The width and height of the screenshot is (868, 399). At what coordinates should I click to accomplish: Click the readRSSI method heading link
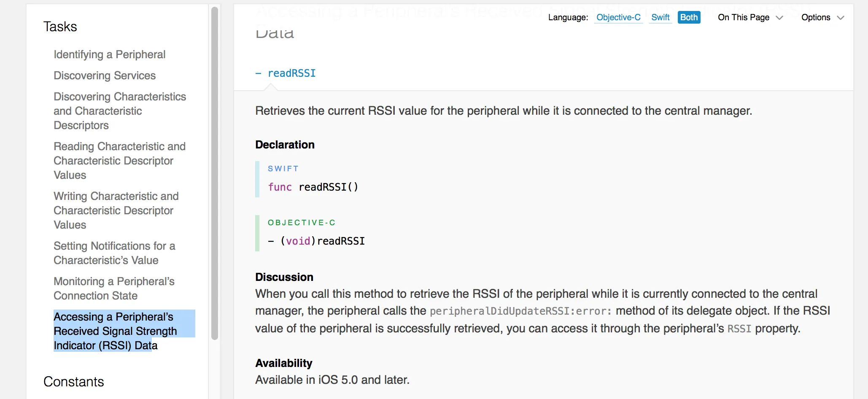click(x=291, y=73)
